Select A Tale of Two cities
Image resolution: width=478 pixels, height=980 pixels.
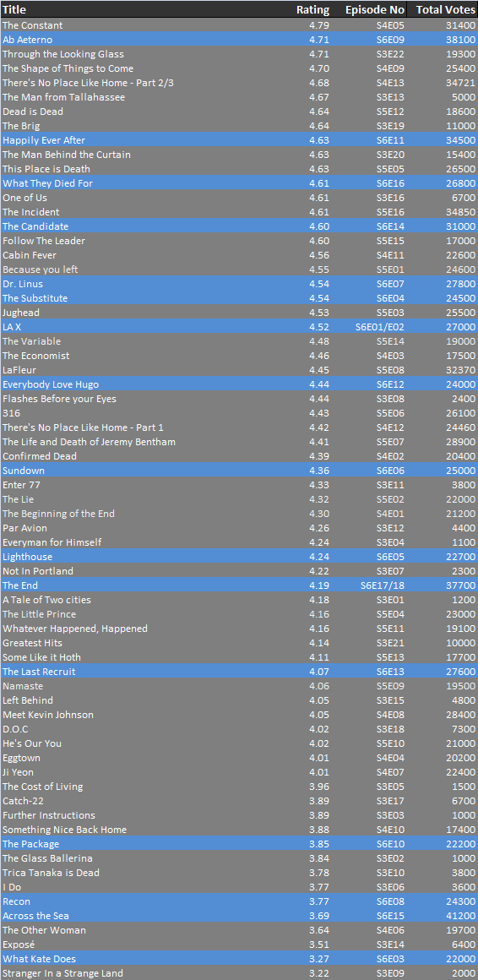coord(46,600)
